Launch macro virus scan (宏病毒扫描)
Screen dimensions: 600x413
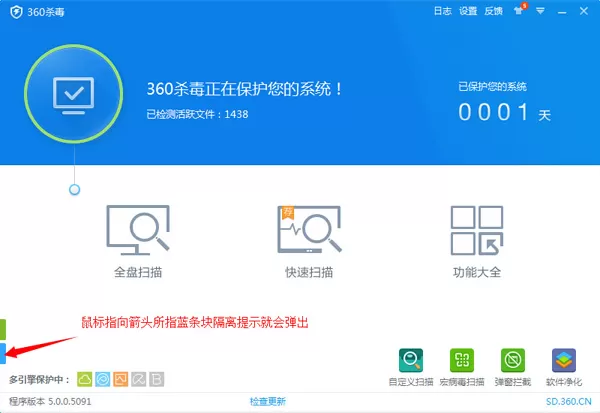point(462,367)
